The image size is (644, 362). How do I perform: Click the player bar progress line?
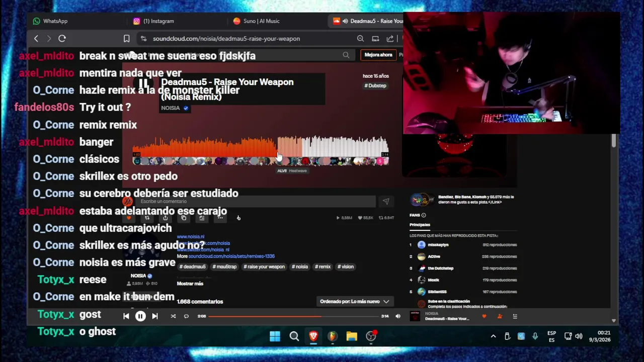[x=294, y=316]
